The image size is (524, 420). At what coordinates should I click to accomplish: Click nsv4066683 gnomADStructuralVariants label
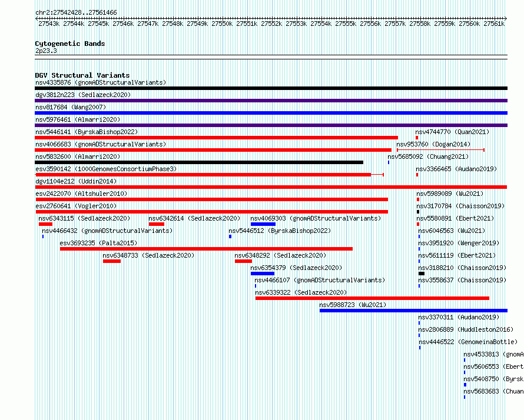(x=101, y=144)
